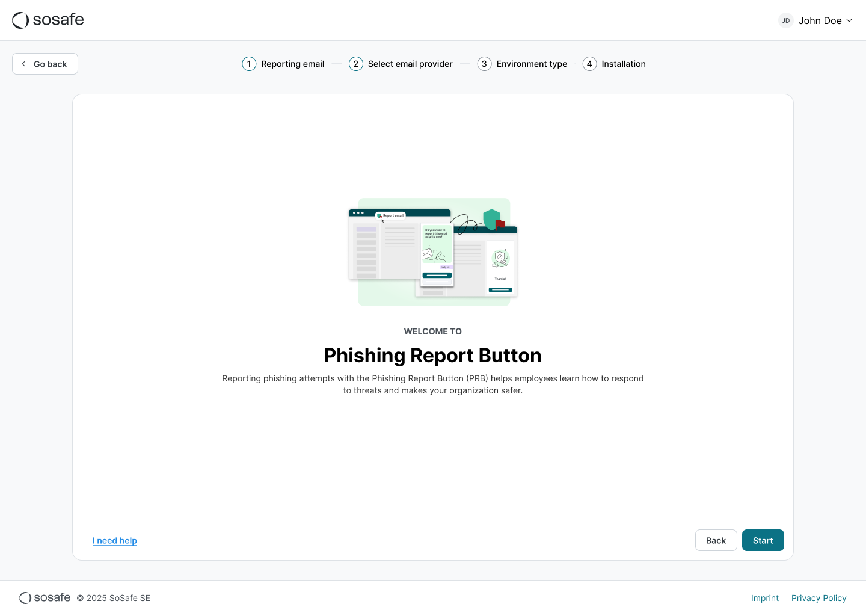Click the Go back button
The image size is (866, 616).
tap(45, 64)
